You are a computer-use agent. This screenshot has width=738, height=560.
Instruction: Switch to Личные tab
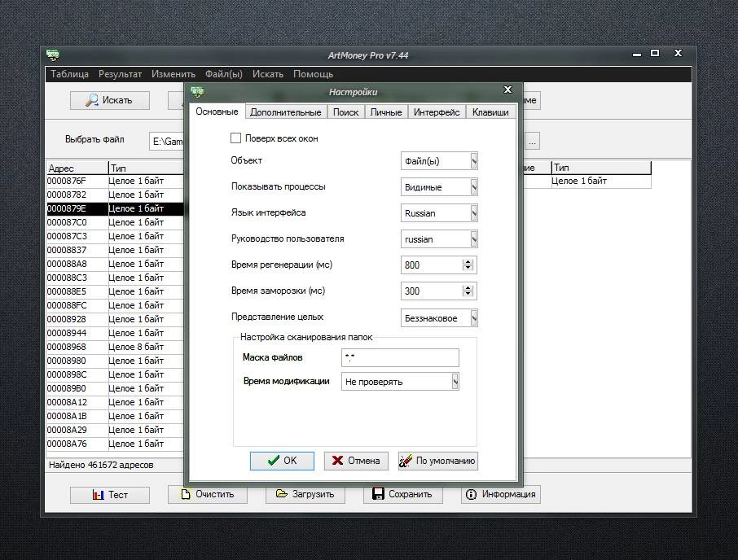386,112
